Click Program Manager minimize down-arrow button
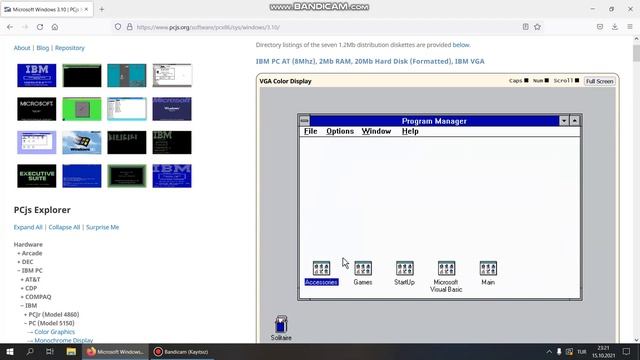Viewport: 640px width, 360px height. click(564, 121)
